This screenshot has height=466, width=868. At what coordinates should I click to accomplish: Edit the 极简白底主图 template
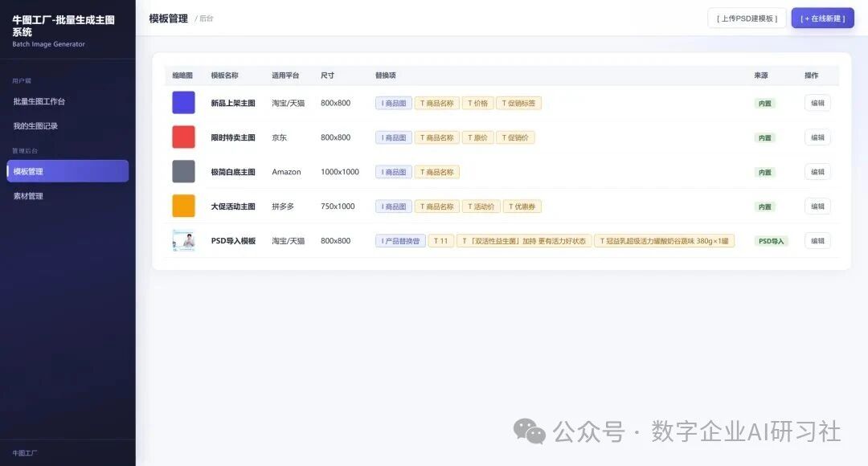point(817,172)
